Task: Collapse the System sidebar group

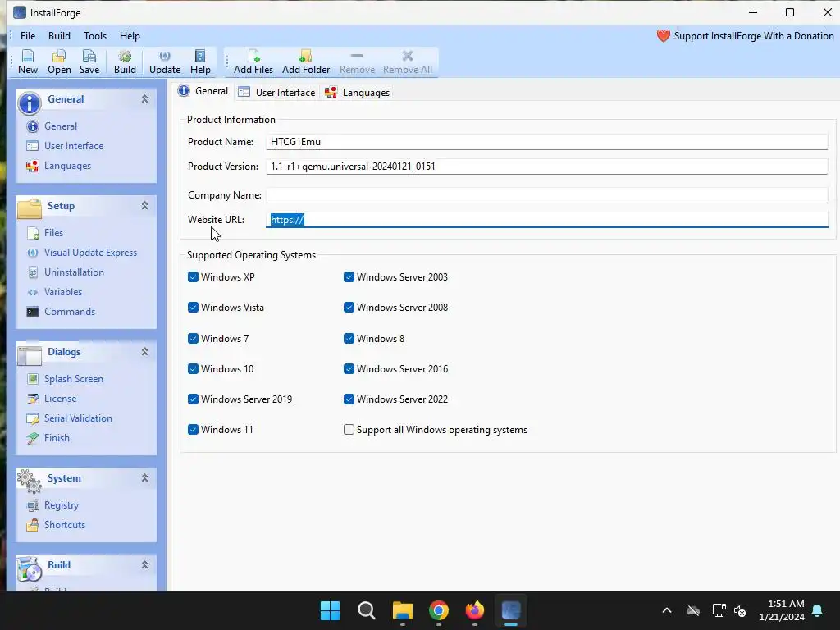Action: [144, 478]
